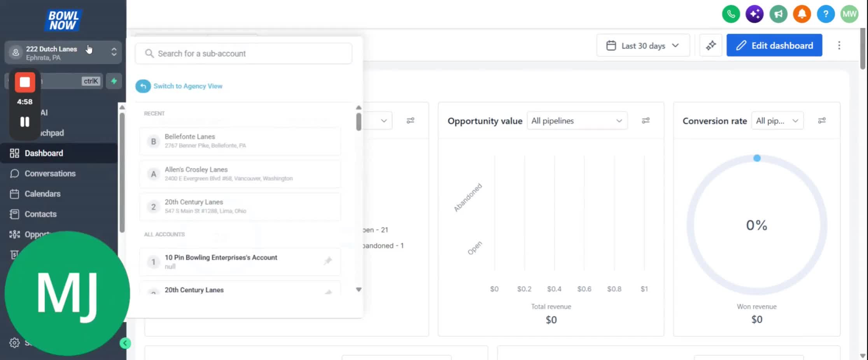Image resolution: width=868 pixels, height=360 pixels.
Task: Pin 10 Pin Bowling Enterprises's Account
Action: (x=328, y=261)
